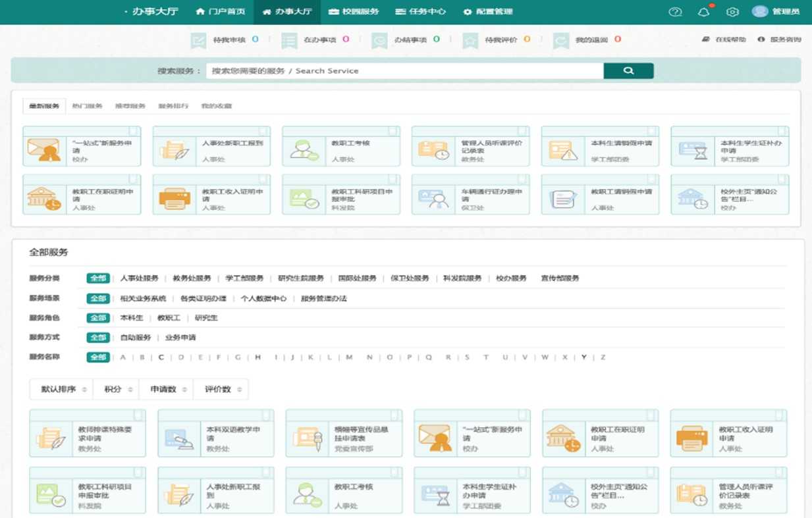Click printer icon of 教职工收入证明申请 in 最新服务
This screenshot has width=812, height=518.
pyautogui.click(x=175, y=199)
